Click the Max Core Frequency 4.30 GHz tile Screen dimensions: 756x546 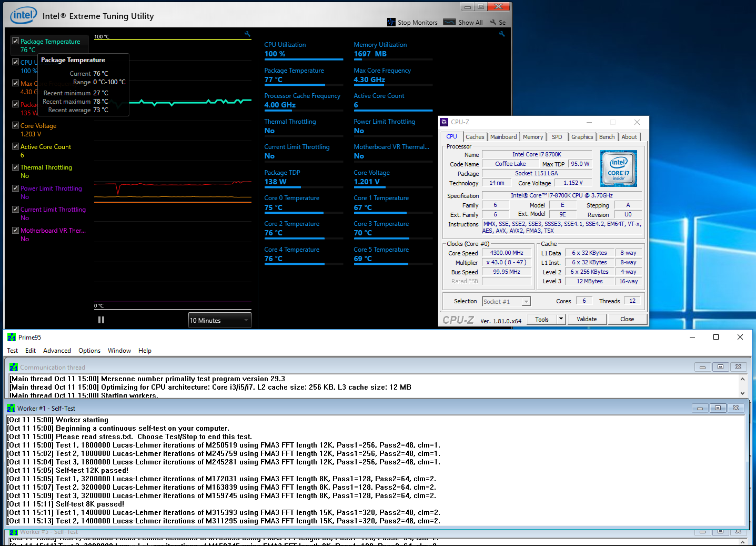tap(393, 76)
